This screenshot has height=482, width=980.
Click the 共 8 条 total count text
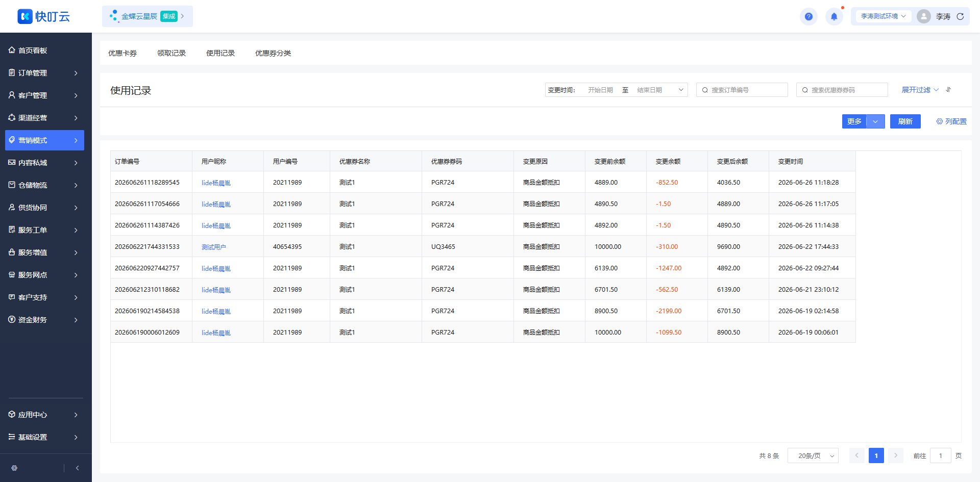coord(769,455)
